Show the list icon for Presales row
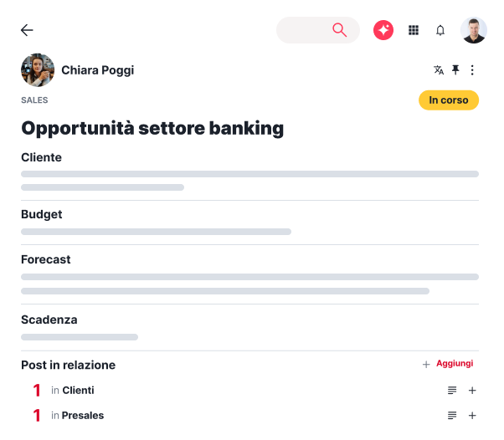The image size is (504, 440). (452, 416)
